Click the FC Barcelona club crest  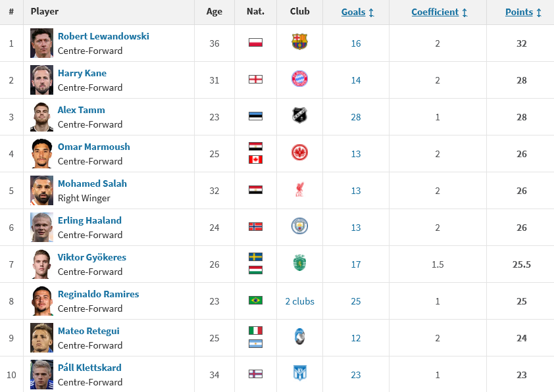click(299, 43)
